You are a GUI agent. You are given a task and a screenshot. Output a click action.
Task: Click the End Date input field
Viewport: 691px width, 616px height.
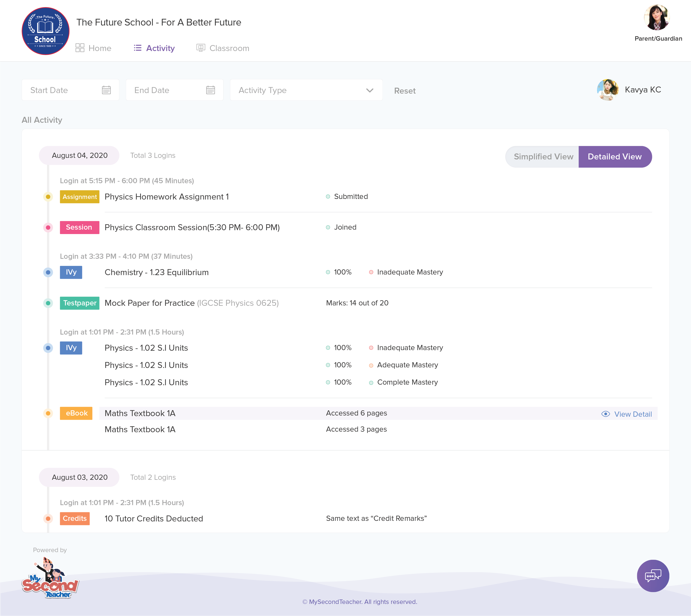(174, 90)
